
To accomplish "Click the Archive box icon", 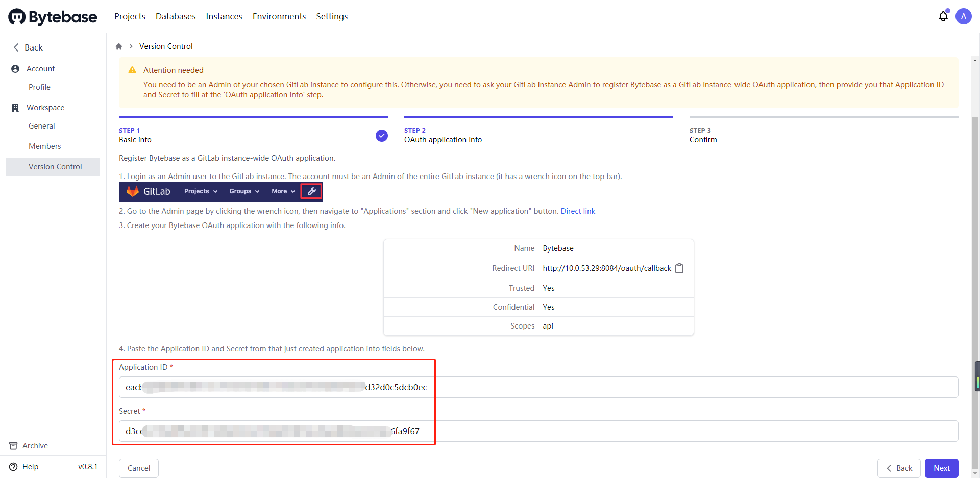I will coord(13,446).
